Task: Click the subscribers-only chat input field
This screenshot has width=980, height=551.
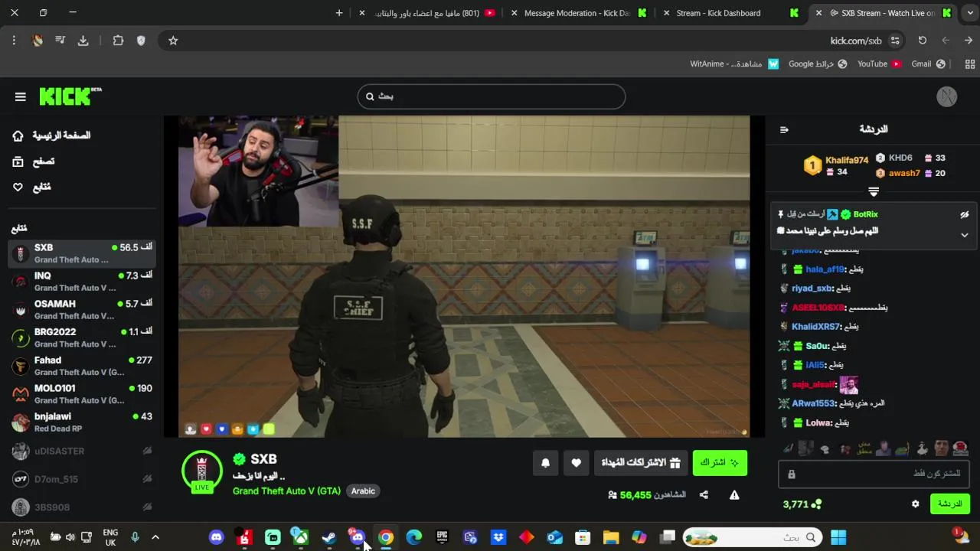Action: (x=874, y=474)
